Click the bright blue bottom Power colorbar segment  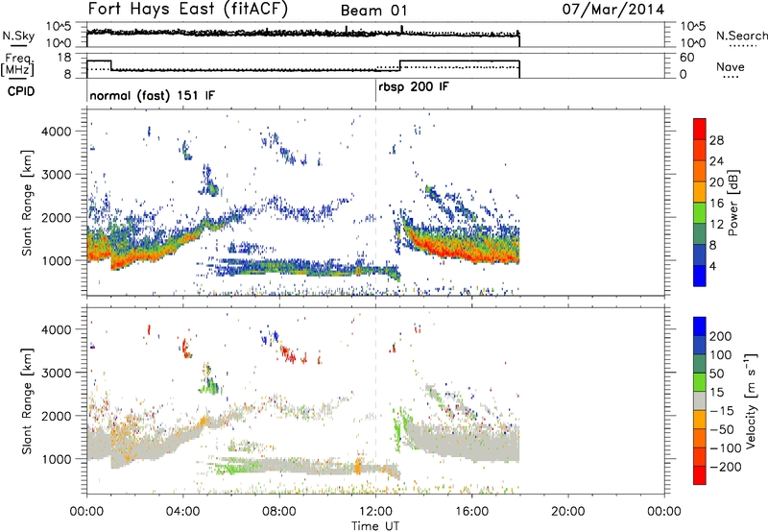pos(700,276)
